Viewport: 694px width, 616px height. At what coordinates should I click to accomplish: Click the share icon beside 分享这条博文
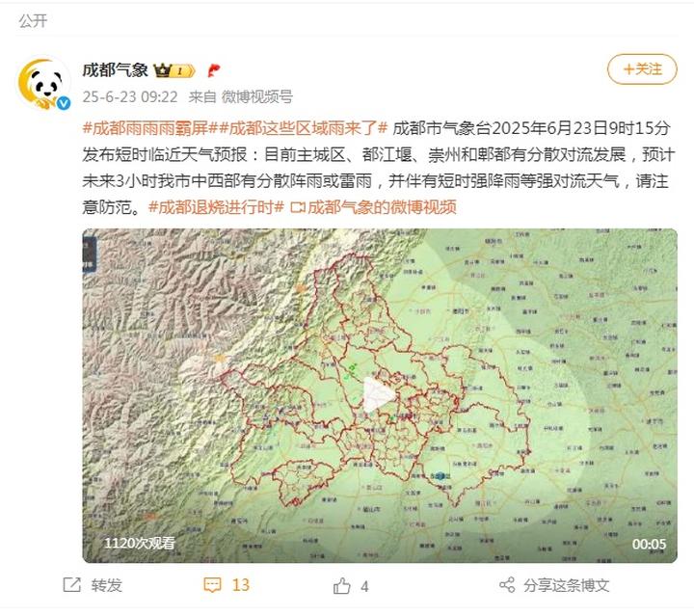click(x=507, y=584)
